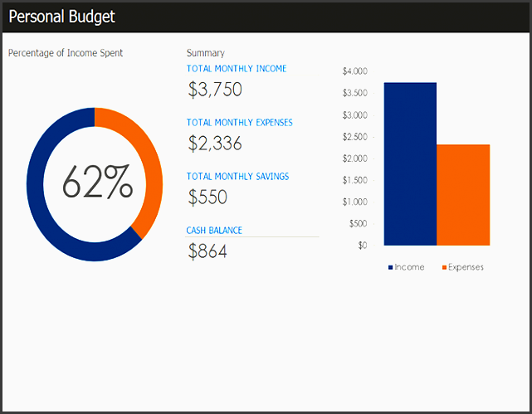Open the Total Monthly Income label
532x414 pixels.
point(237,69)
